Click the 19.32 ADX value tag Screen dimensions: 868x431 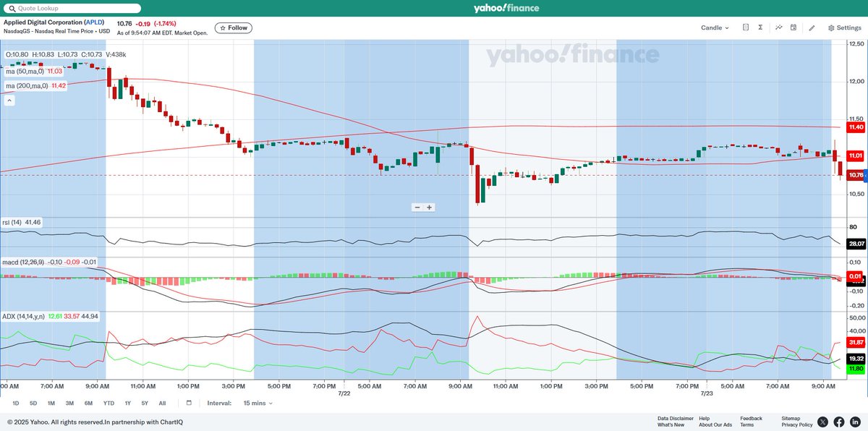(856, 359)
